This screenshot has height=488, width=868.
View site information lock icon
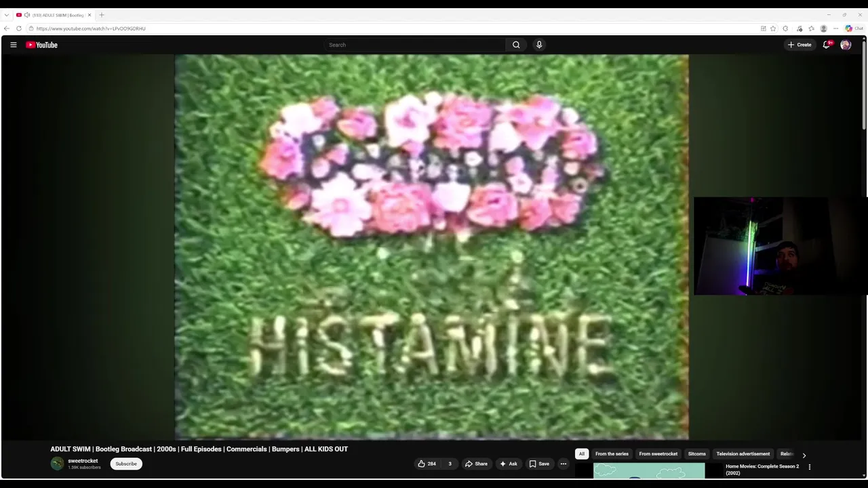pos(31,28)
